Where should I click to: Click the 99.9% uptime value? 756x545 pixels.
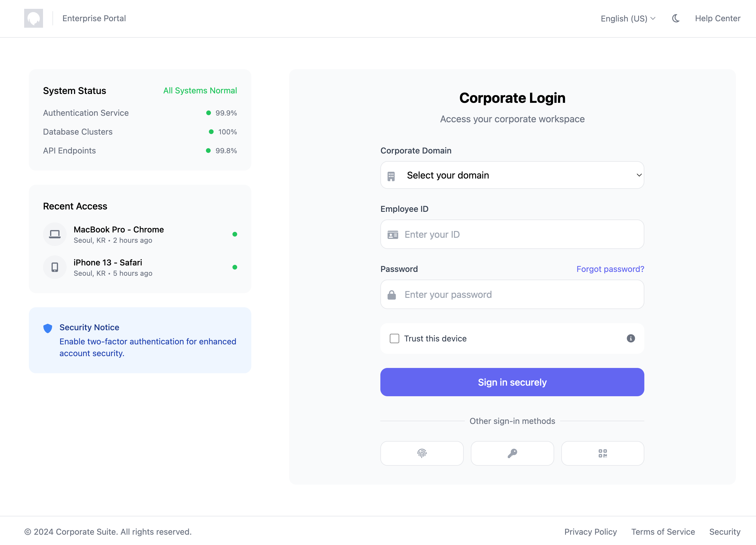tap(226, 113)
